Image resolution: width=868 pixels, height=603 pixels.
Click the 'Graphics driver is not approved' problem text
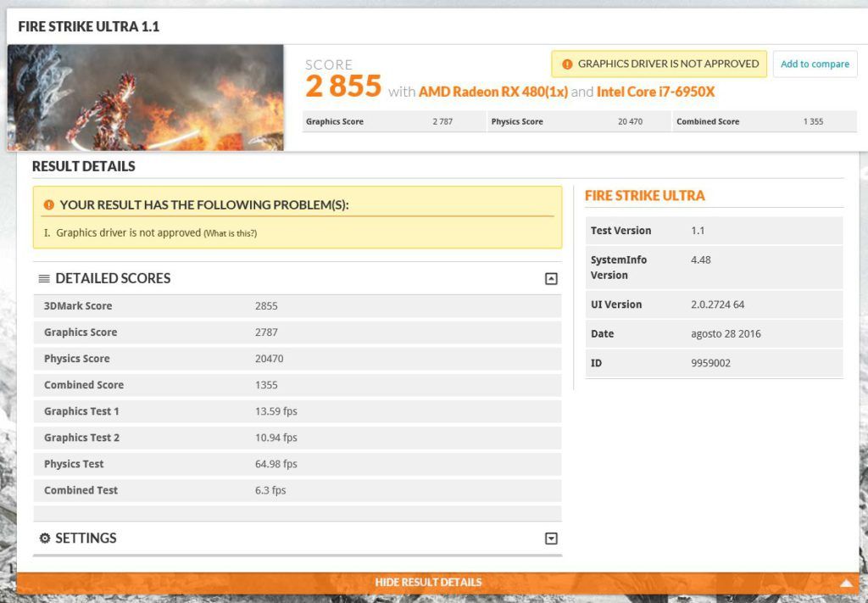coord(129,233)
